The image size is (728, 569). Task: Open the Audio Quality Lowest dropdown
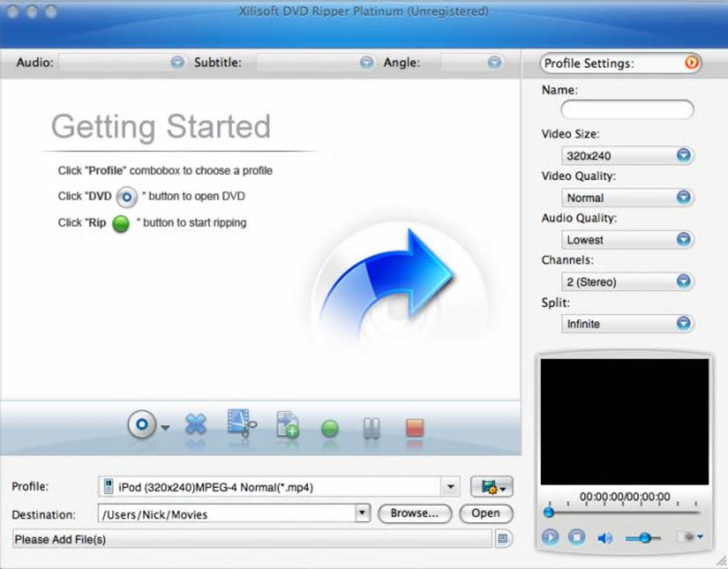[x=627, y=240]
